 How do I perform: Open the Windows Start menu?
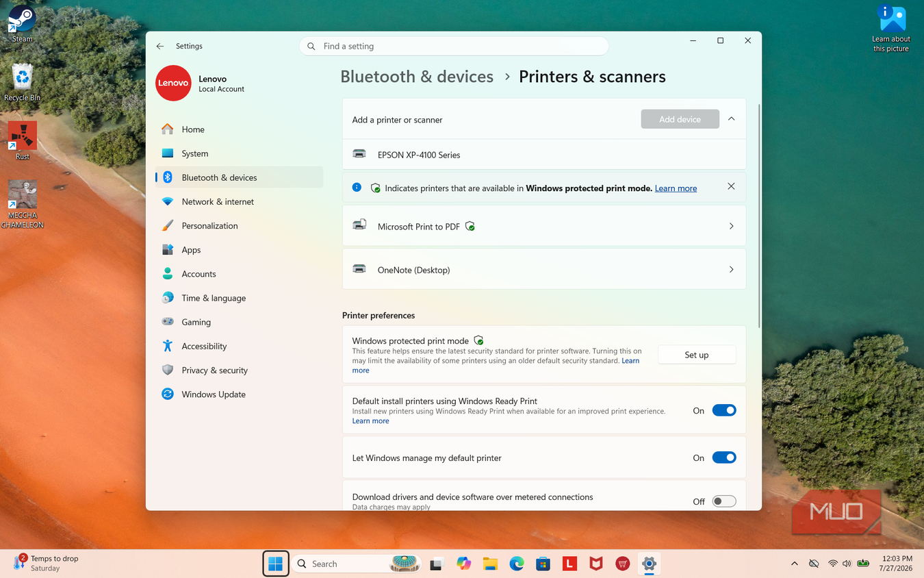click(x=276, y=564)
